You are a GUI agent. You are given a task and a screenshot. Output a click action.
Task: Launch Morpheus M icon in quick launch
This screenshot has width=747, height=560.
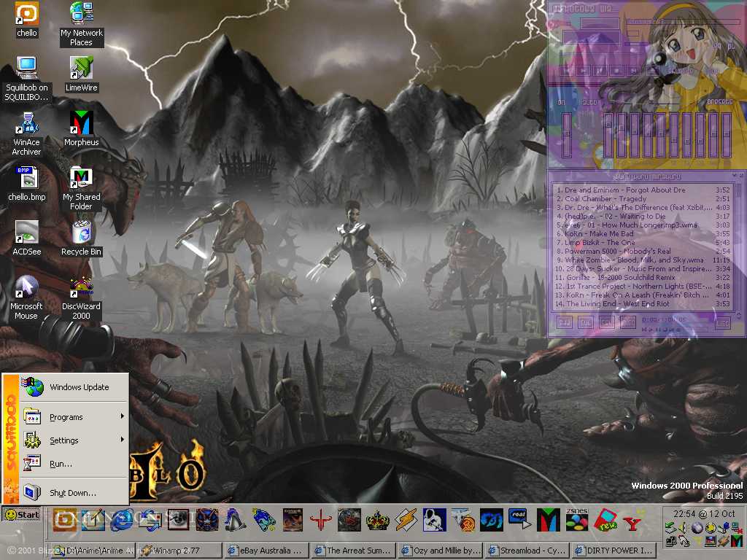click(549, 519)
